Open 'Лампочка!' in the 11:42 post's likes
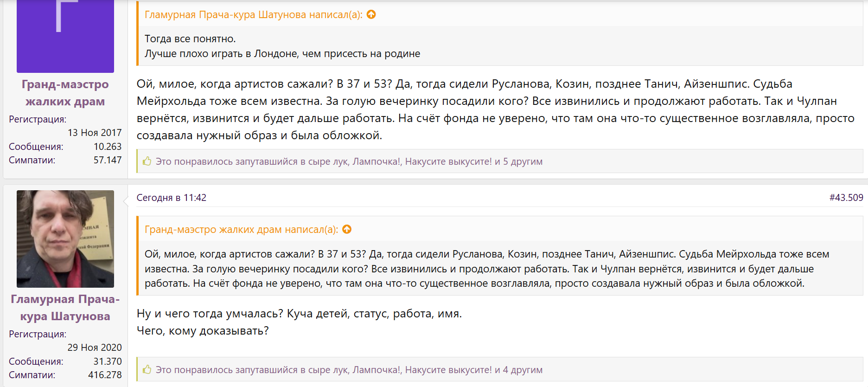The image size is (868, 387). [x=376, y=370]
